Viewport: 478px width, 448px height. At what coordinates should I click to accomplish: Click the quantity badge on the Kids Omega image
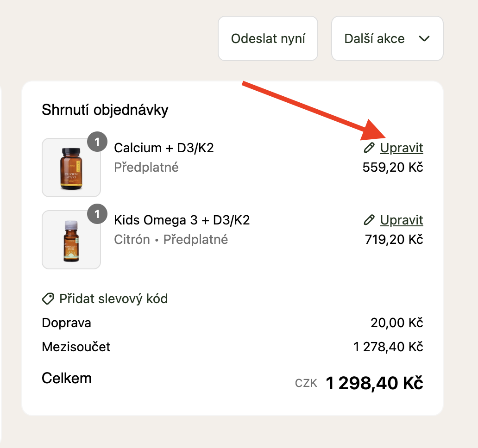click(97, 214)
